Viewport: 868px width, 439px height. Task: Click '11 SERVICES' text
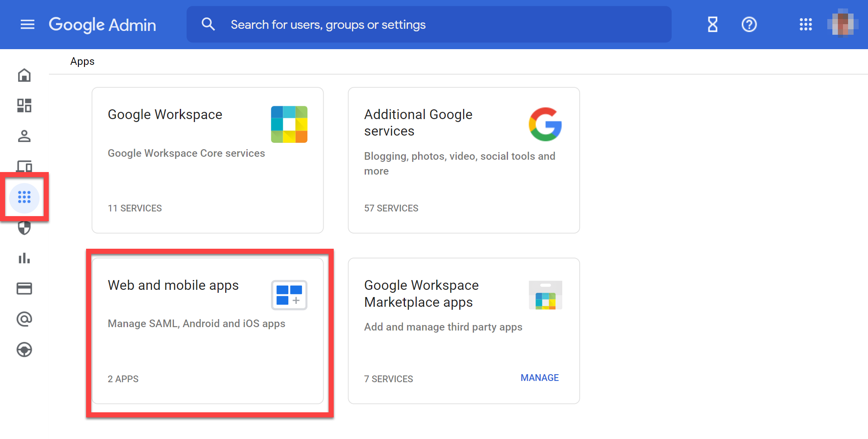pyautogui.click(x=135, y=208)
